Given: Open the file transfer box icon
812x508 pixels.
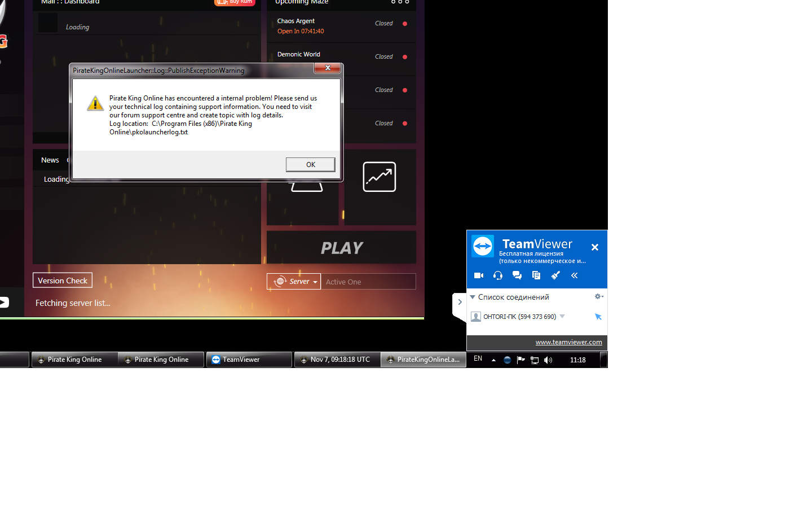Looking at the screenshot, I should click(x=536, y=275).
